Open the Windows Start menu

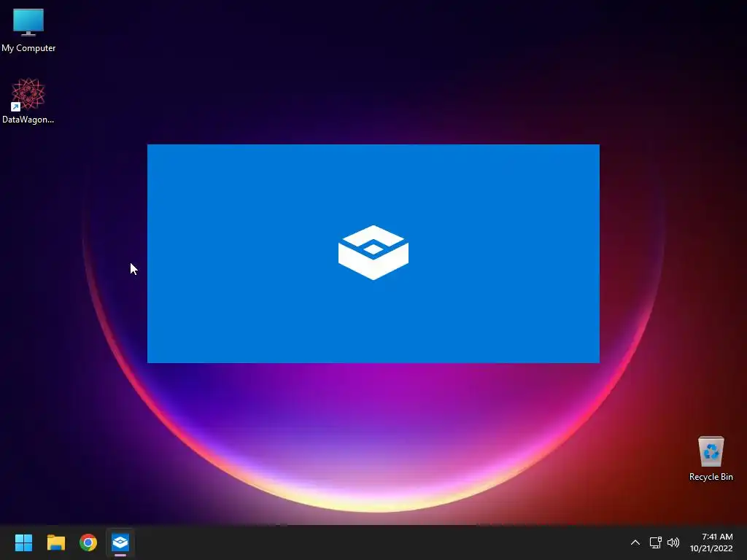point(23,542)
